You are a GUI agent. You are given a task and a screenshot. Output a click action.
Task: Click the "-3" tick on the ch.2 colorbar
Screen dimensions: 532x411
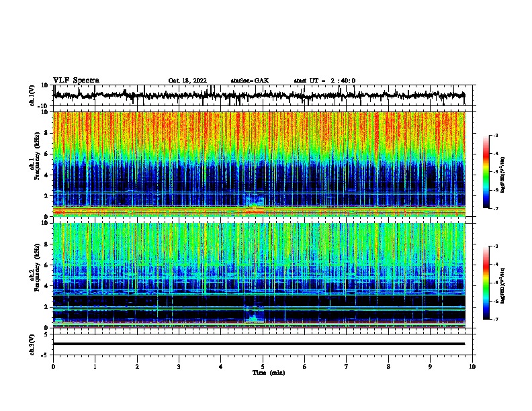pyautogui.click(x=496, y=246)
